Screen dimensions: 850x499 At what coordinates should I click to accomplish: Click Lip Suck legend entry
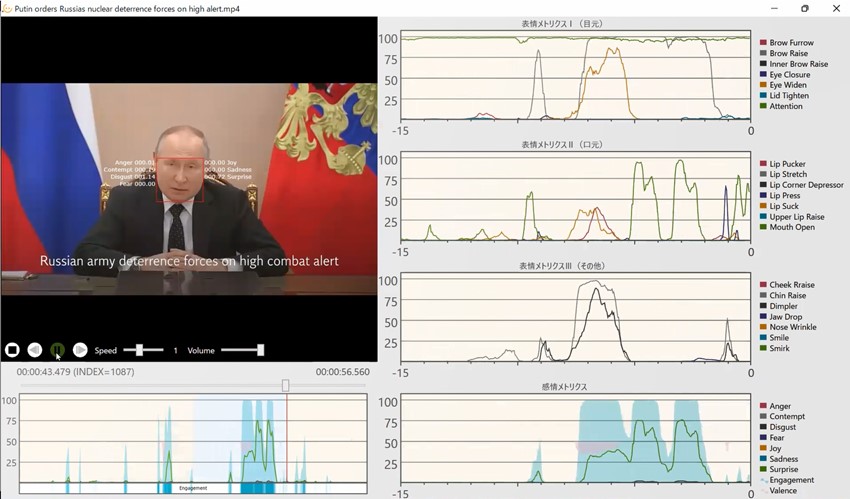pos(780,206)
